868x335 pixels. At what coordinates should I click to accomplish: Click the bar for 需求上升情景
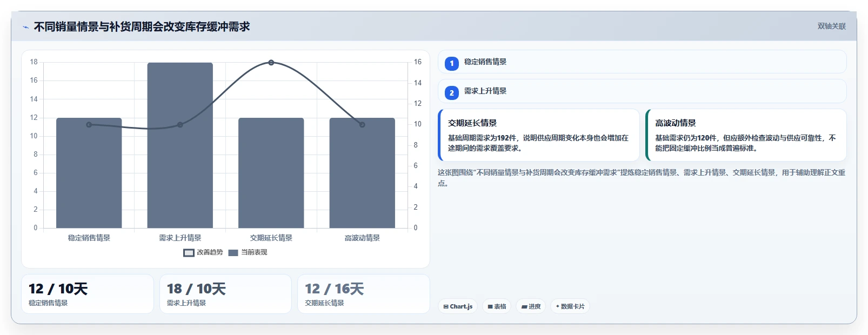(180, 145)
